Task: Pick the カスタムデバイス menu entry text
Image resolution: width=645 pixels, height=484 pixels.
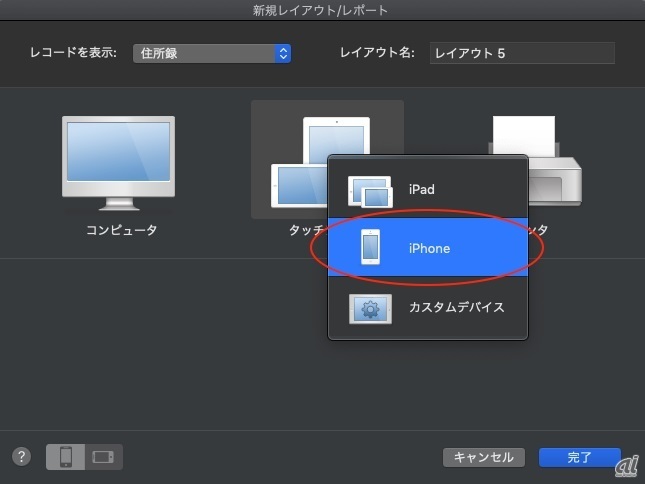Action: click(456, 307)
